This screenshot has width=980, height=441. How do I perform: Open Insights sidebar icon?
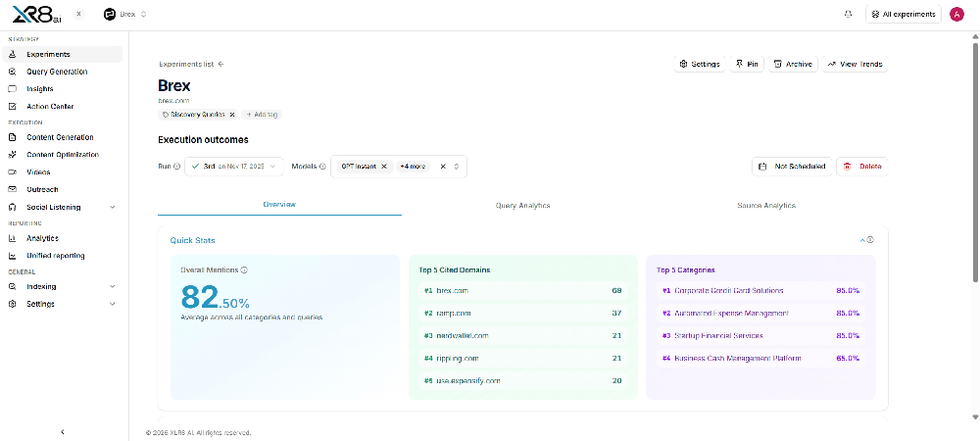pyautogui.click(x=13, y=89)
